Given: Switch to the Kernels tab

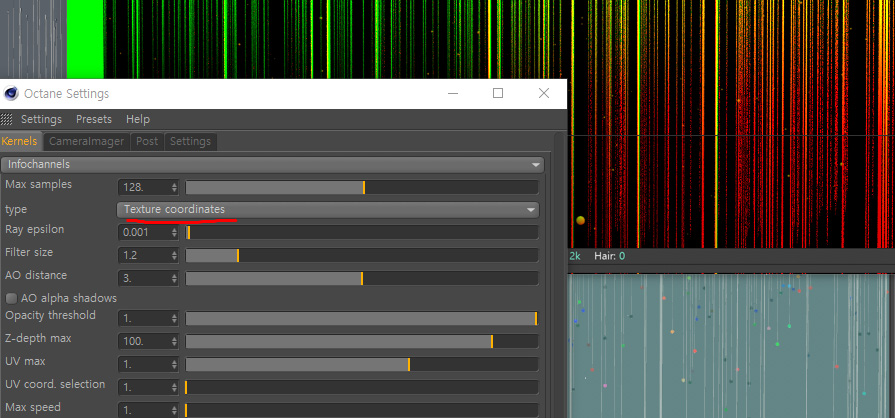Looking at the screenshot, I should coord(19,141).
